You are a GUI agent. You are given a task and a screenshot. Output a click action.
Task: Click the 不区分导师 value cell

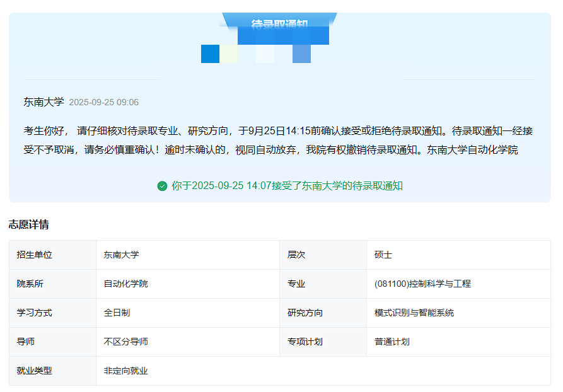pos(188,342)
